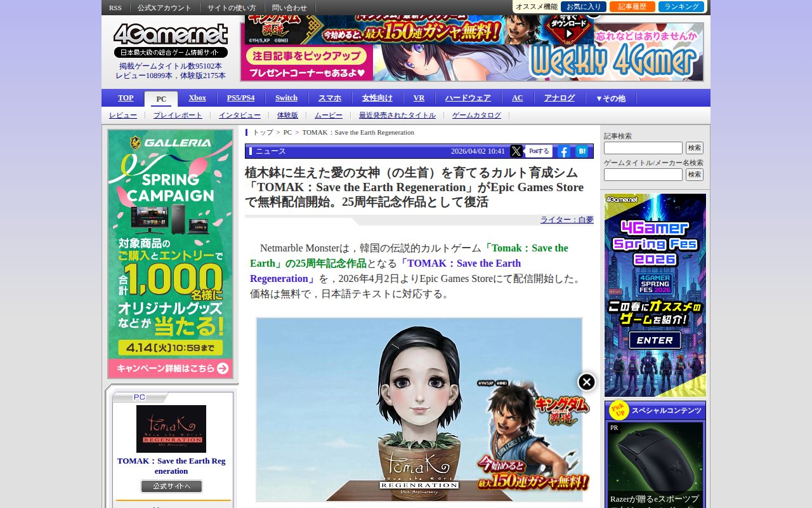Open the Kingdom 150連ガシャ top banner ad
Viewport: 812px width, 508px height.
coord(419,30)
